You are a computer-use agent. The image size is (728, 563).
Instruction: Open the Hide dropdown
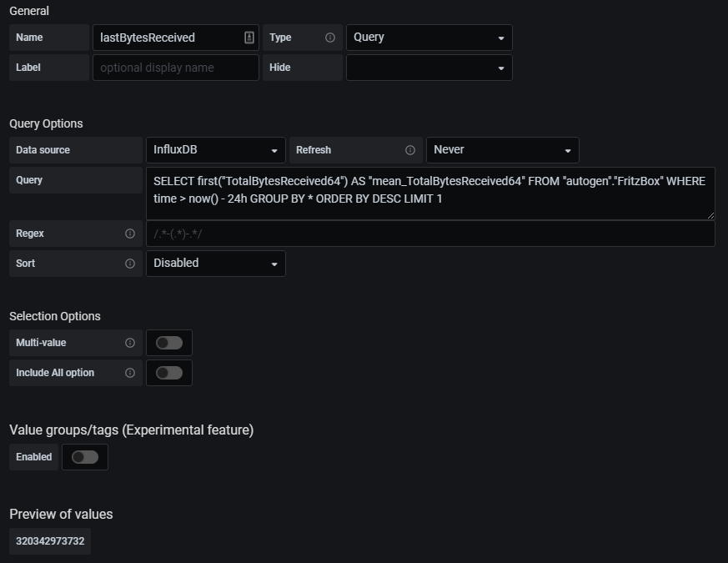429,68
